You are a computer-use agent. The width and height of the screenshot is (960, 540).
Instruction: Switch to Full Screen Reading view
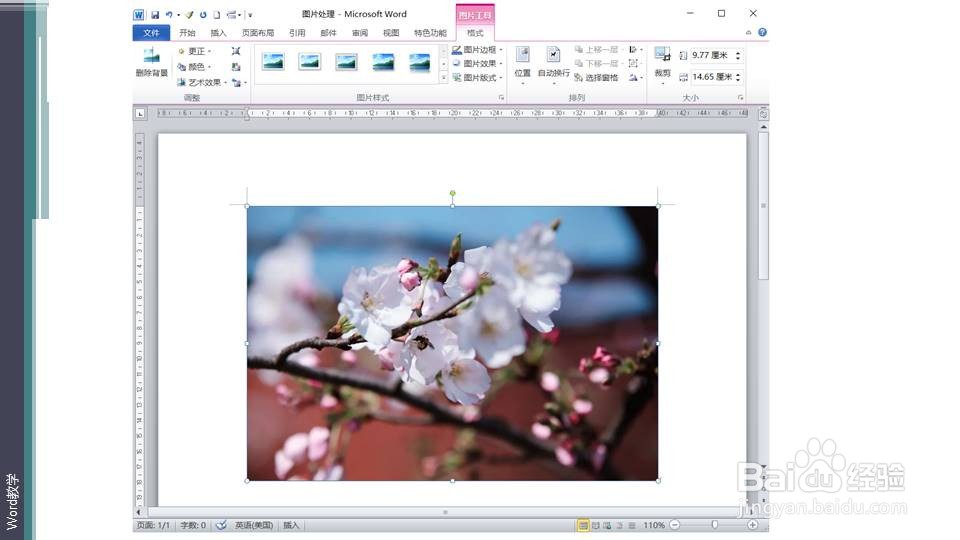pyautogui.click(x=595, y=525)
